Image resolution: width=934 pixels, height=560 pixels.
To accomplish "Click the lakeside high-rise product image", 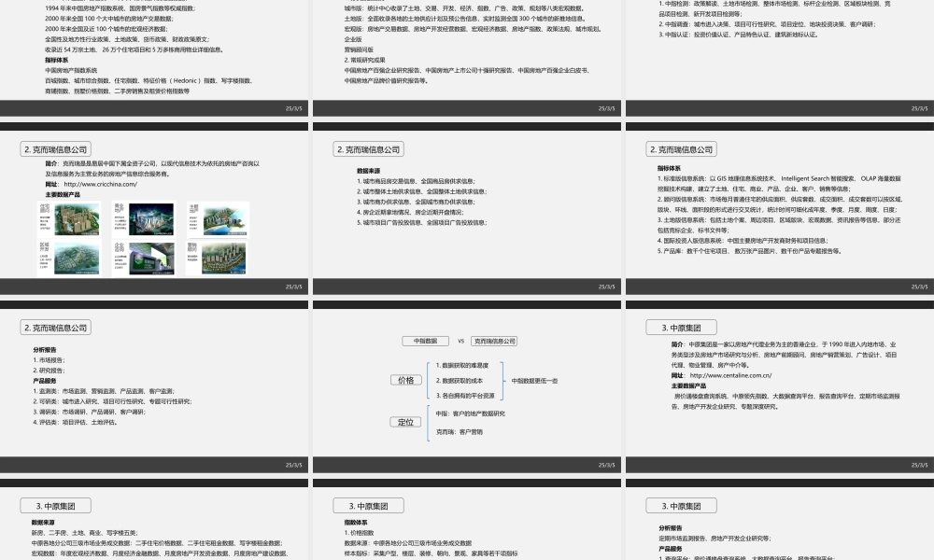I will click(x=223, y=259).
